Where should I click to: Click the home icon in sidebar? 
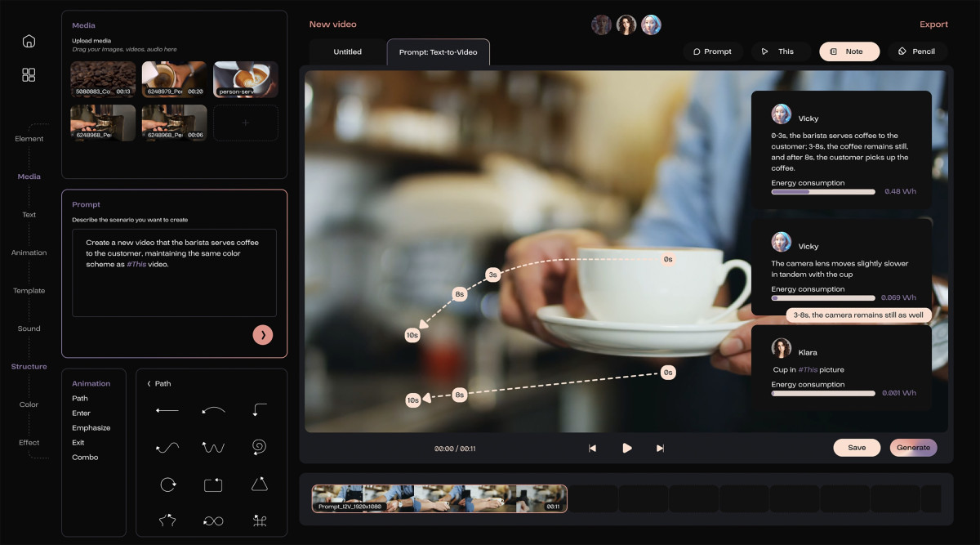coord(29,41)
